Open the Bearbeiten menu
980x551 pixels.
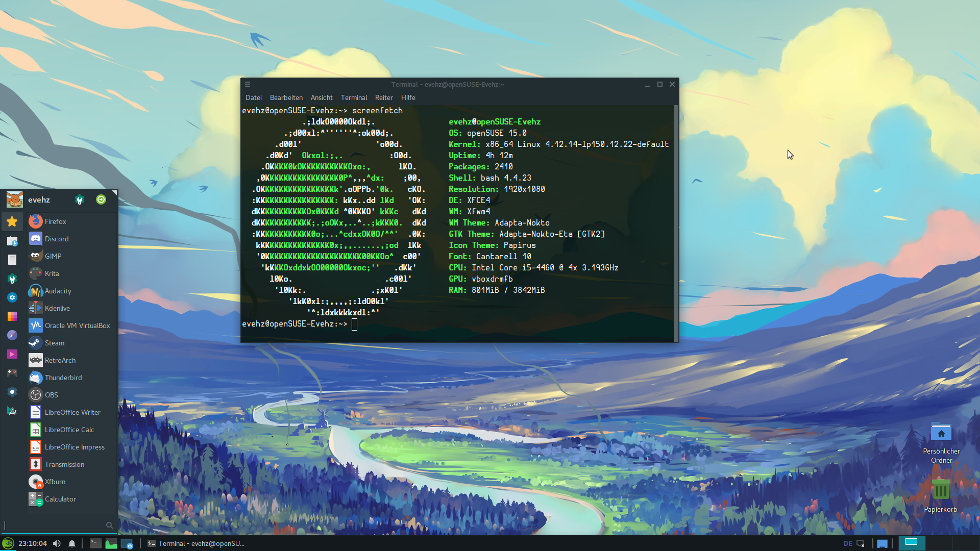pos(286,97)
